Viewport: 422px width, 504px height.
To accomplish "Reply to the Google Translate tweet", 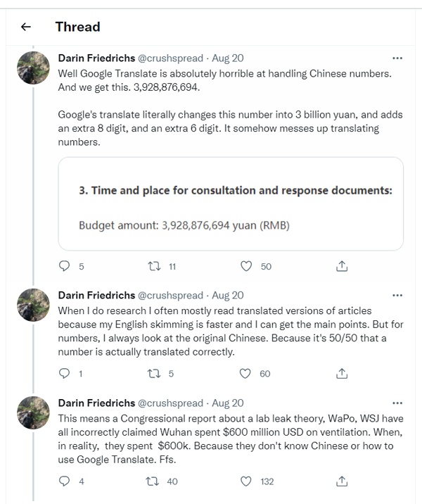I will [x=65, y=266].
